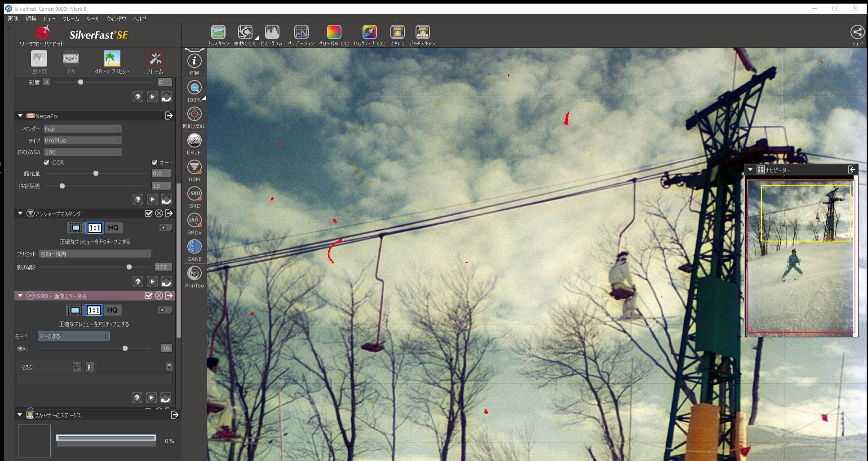Open the 編集 menu
This screenshot has width=868, height=461.
point(31,18)
